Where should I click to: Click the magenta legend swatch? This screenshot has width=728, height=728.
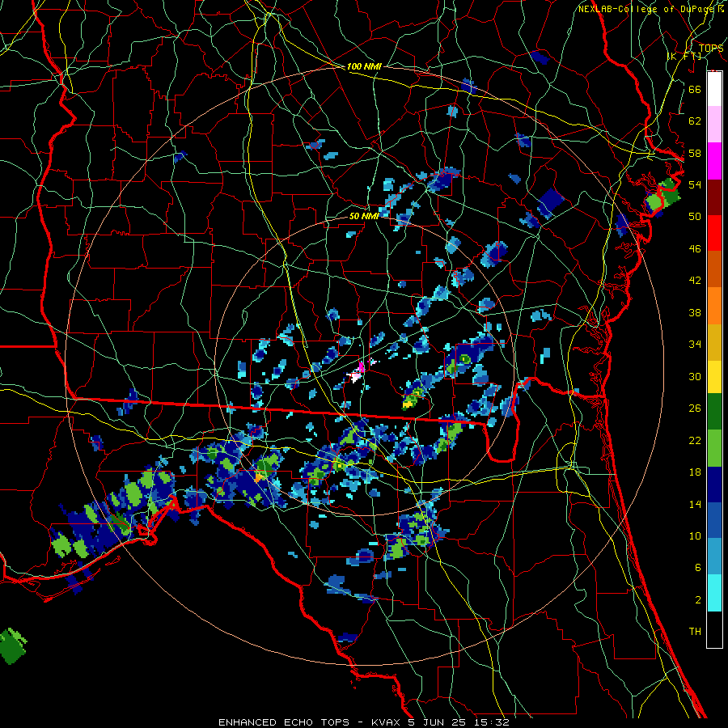point(714,161)
